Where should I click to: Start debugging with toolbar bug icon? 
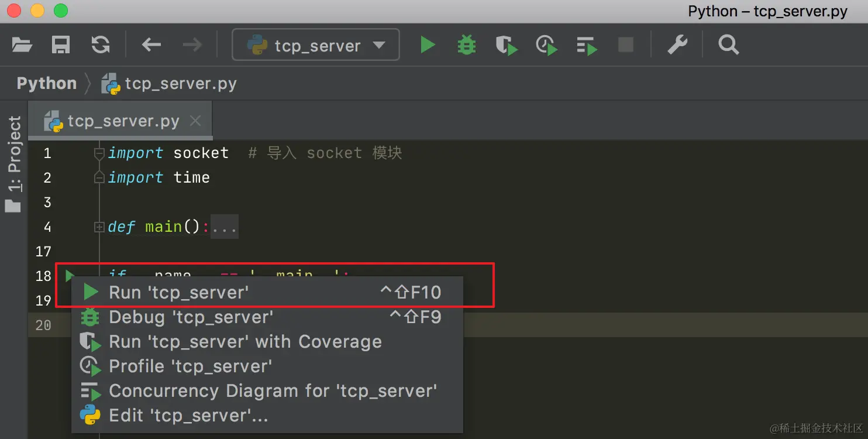pos(466,44)
